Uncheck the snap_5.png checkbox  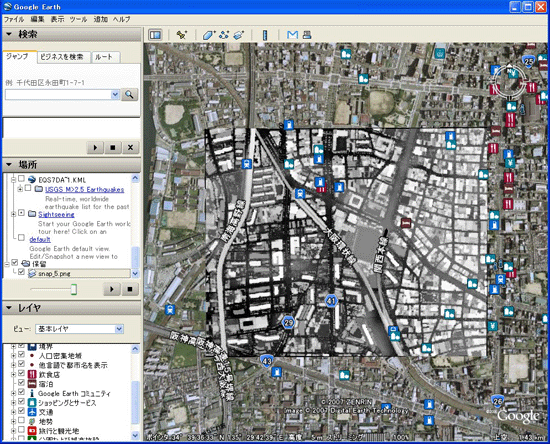point(21,272)
